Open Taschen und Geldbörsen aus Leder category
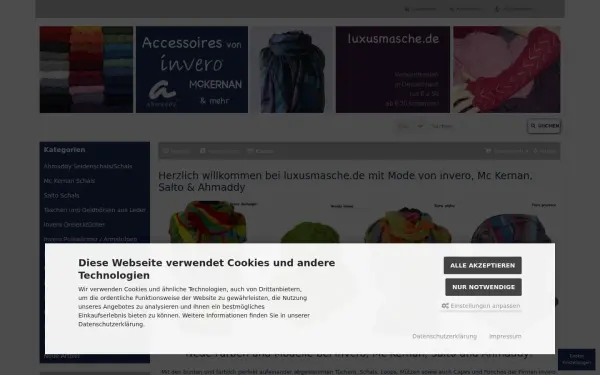This screenshot has height=375, width=600. (95, 210)
